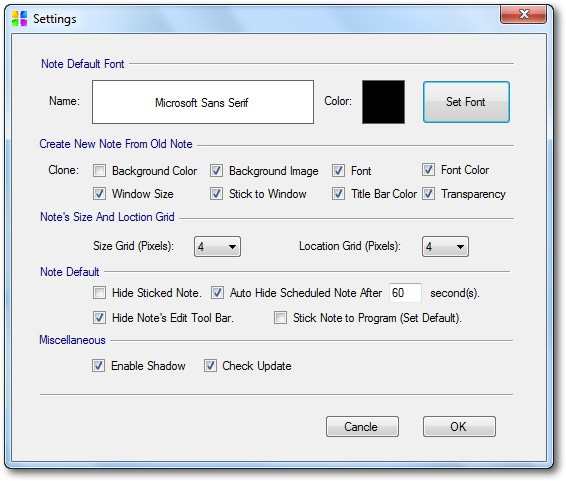Click the seconds field showing 60

[405, 293]
